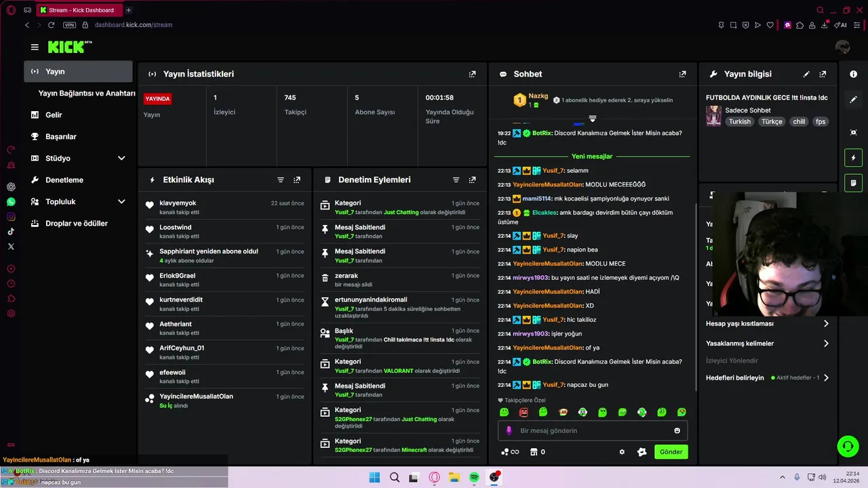Send the message with Gönder
Image resolution: width=868 pixels, height=488 pixels.
[x=671, y=452]
